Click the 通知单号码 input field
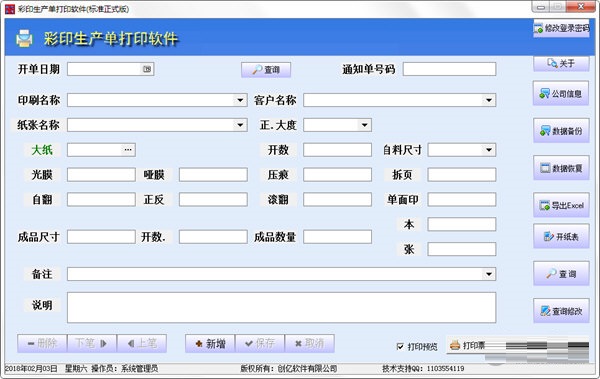The height and width of the screenshot is (379, 600). (x=449, y=69)
